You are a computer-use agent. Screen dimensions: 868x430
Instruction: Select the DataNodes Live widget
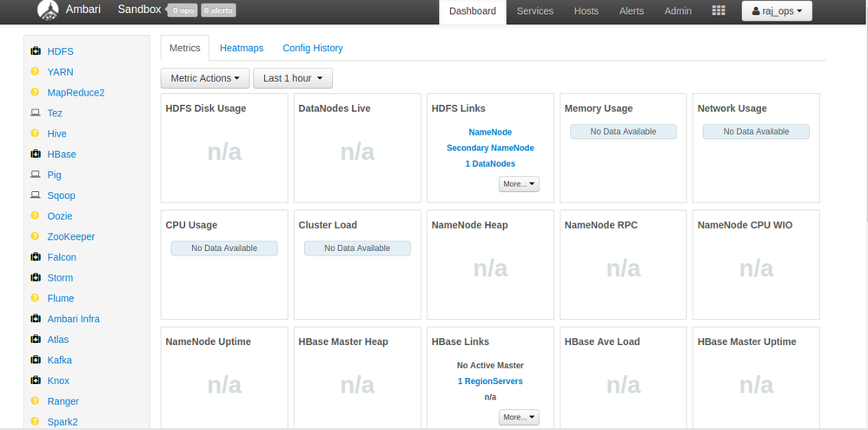click(357, 149)
